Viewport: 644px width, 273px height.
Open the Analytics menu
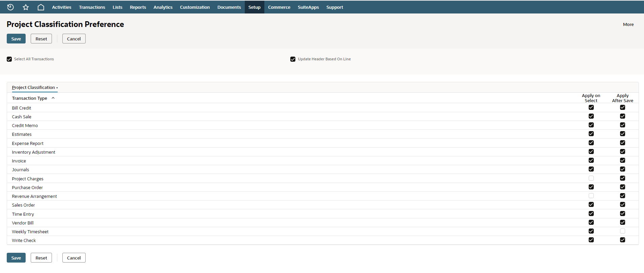pyautogui.click(x=163, y=7)
